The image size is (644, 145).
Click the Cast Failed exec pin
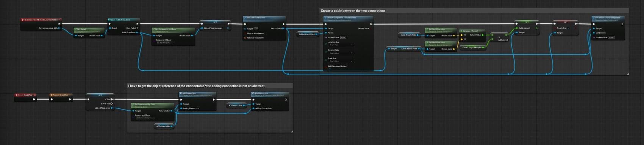click(x=137, y=28)
